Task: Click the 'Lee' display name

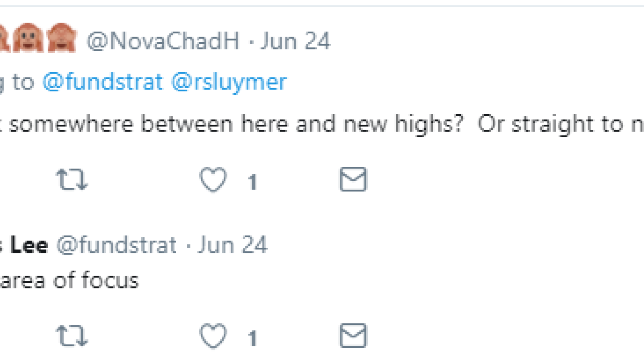Action: (x=29, y=245)
